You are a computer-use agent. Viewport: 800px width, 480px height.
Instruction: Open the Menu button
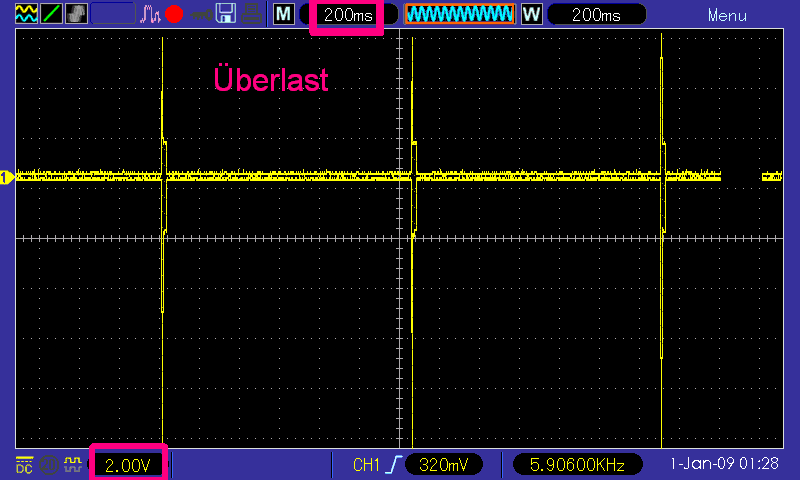727,15
